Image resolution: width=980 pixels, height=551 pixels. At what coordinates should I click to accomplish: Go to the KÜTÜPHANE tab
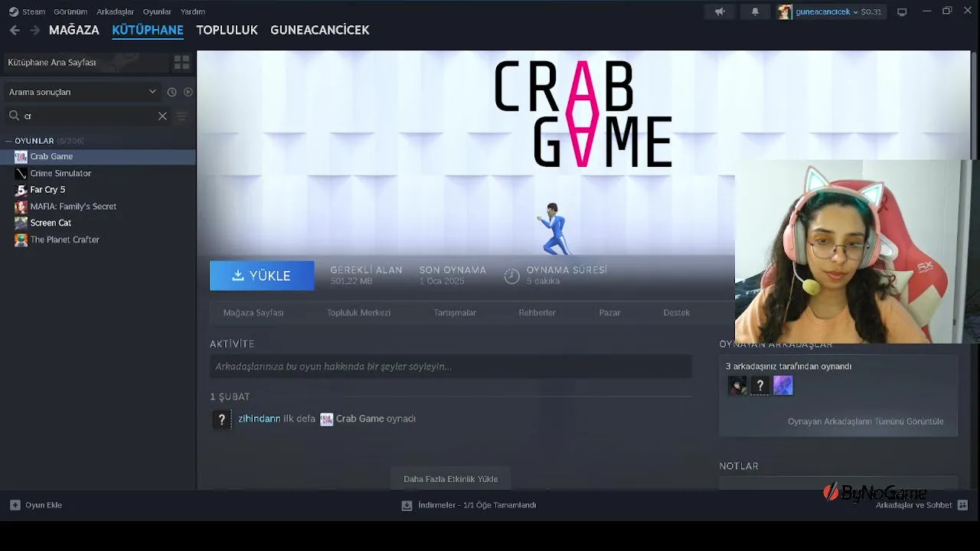(148, 30)
